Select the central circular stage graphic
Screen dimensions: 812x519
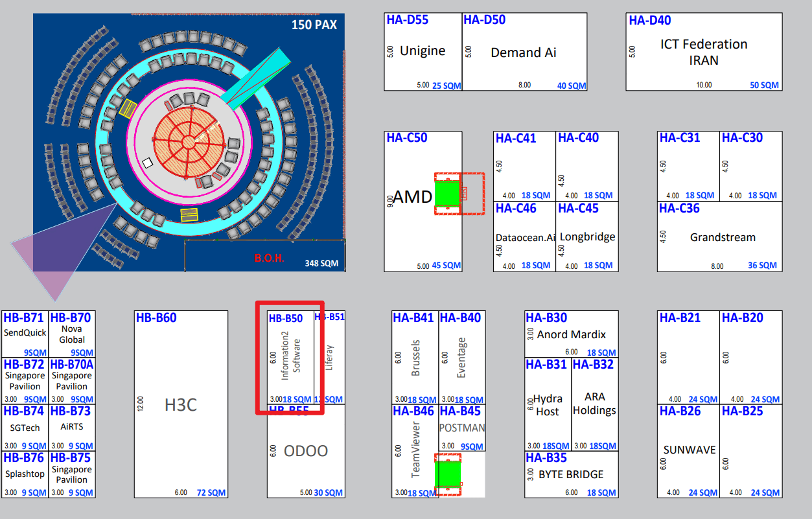tap(188, 143)
